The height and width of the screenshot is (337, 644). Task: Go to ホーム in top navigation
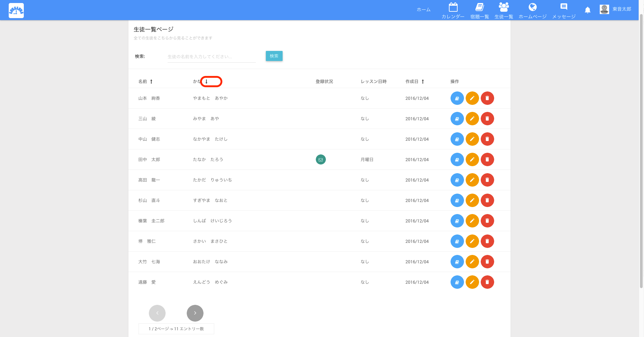pos(423,10)
